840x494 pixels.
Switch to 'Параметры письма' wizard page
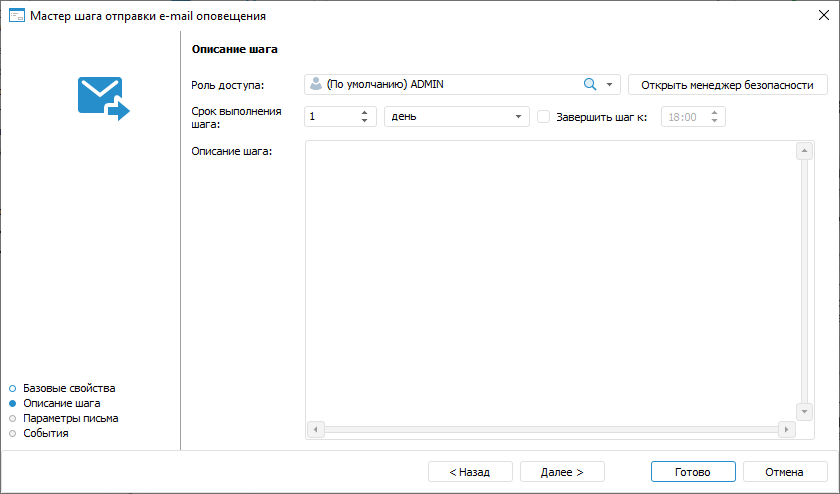tap(70, 418)
